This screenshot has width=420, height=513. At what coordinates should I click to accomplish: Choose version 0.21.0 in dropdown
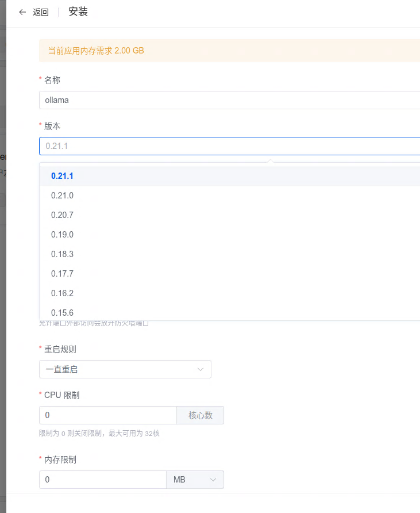tap(62, 196)
